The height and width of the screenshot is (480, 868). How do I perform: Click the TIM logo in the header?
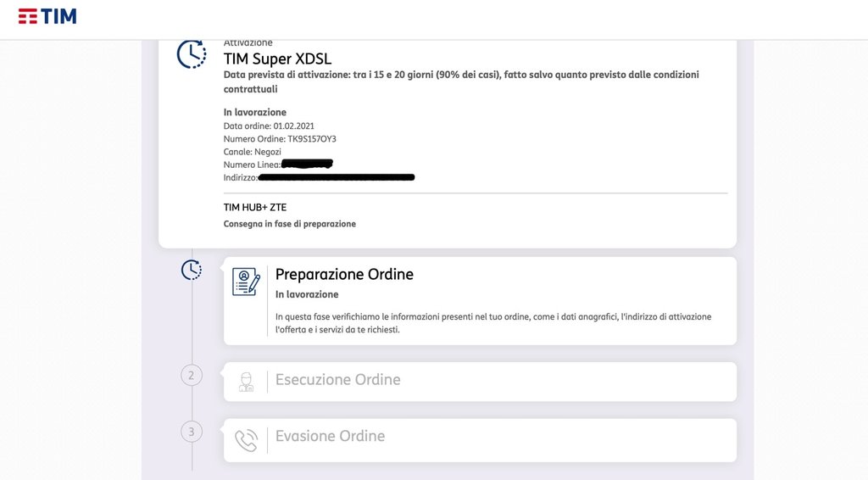pyautogui.click(x=47, y=17)
